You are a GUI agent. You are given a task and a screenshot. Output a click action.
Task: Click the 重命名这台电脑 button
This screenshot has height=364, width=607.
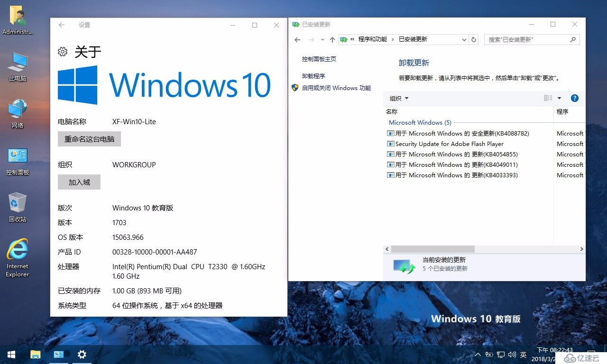click(89, 139)
